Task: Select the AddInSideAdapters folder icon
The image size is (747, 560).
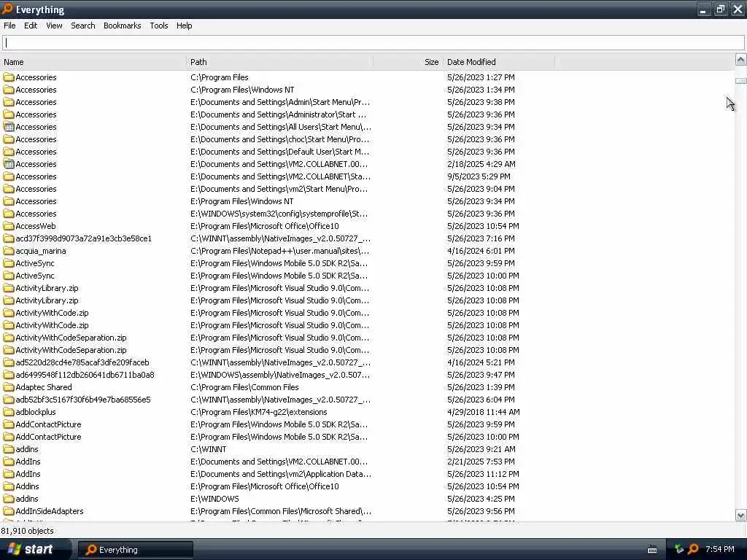Action: 9,511
